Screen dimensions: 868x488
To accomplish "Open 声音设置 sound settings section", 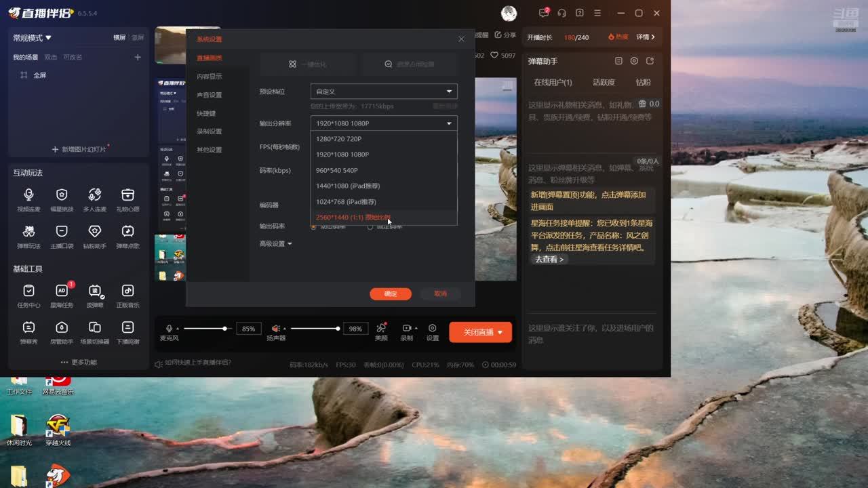I will tap(209, 95).
